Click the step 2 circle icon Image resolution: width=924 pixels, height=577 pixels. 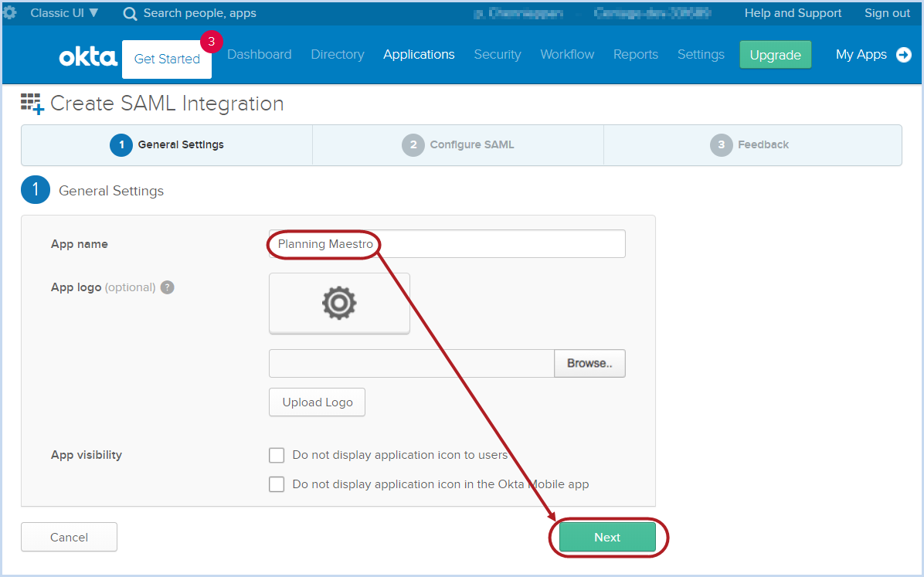(413, 145)
